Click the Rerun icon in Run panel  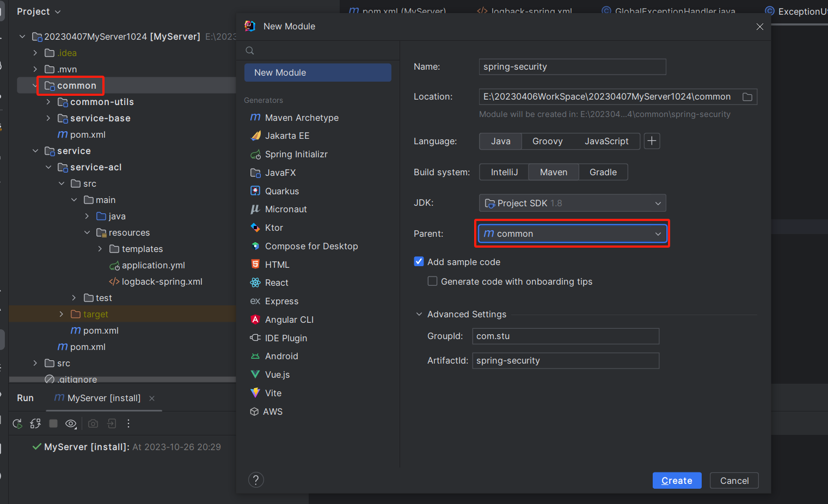click(x=17, y=423)
